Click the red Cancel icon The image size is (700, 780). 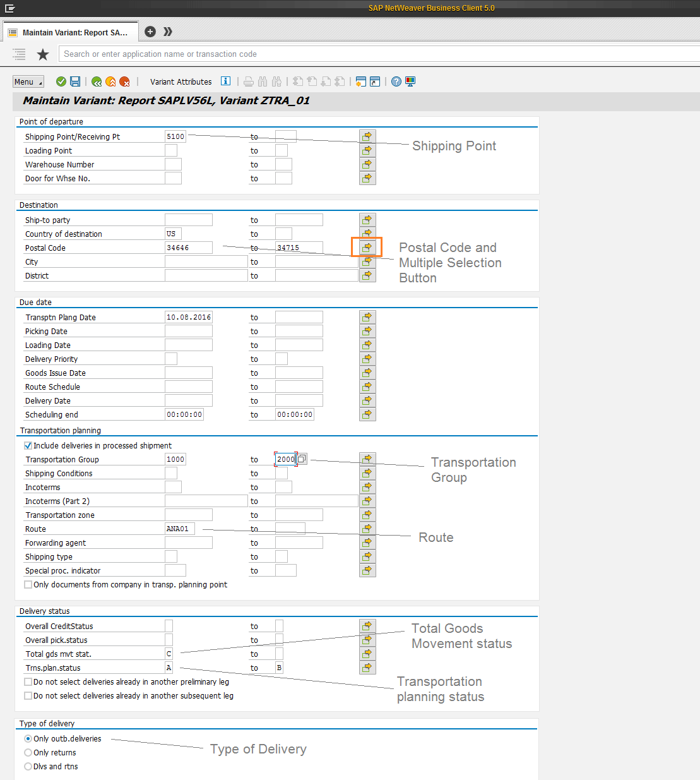pyautogui.click(x=124, y=81)
